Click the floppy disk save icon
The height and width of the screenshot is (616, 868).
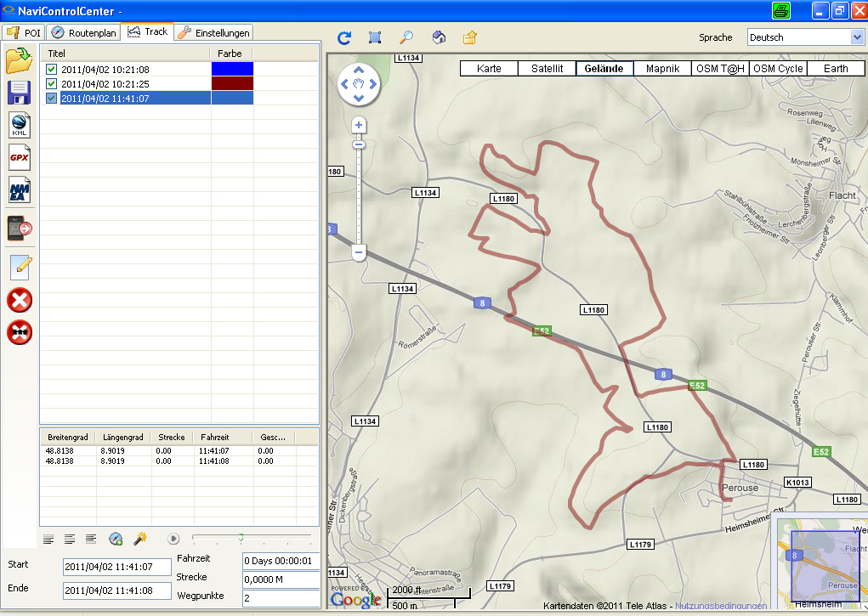click(x=20, y=93)
